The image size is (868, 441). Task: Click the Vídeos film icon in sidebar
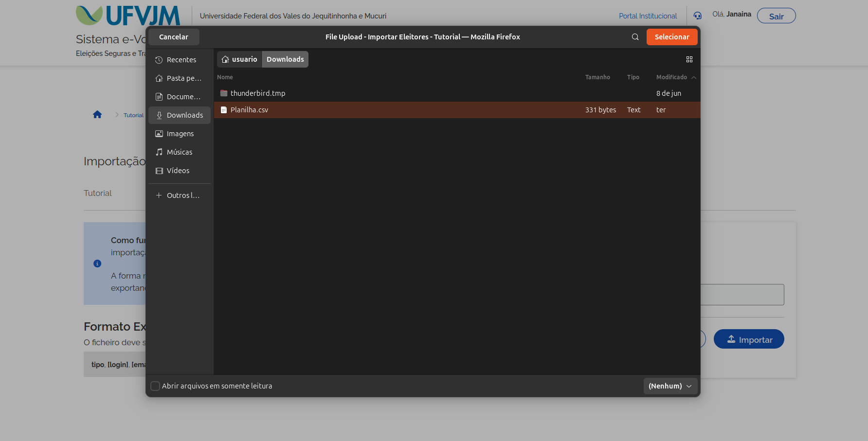tap(159, 171)
